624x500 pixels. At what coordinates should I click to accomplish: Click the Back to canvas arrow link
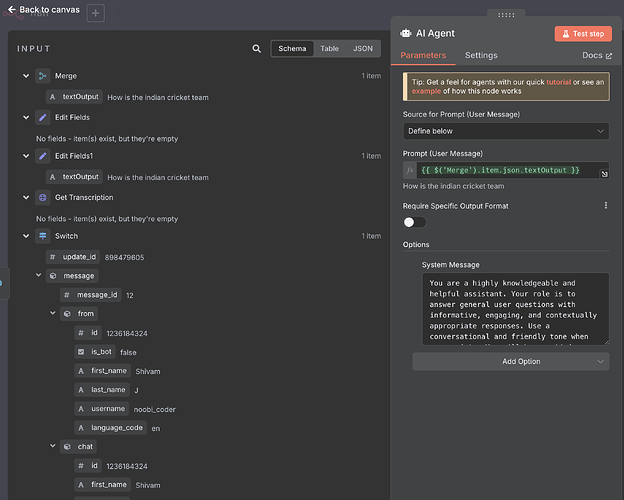click(x=44, y=10)
